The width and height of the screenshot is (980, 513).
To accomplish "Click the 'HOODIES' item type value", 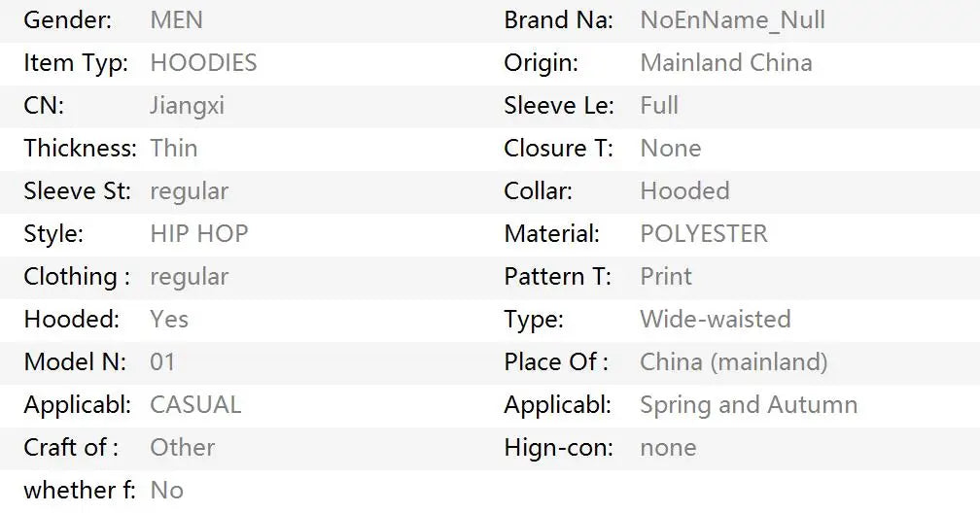I will click(x=203, y=63).
